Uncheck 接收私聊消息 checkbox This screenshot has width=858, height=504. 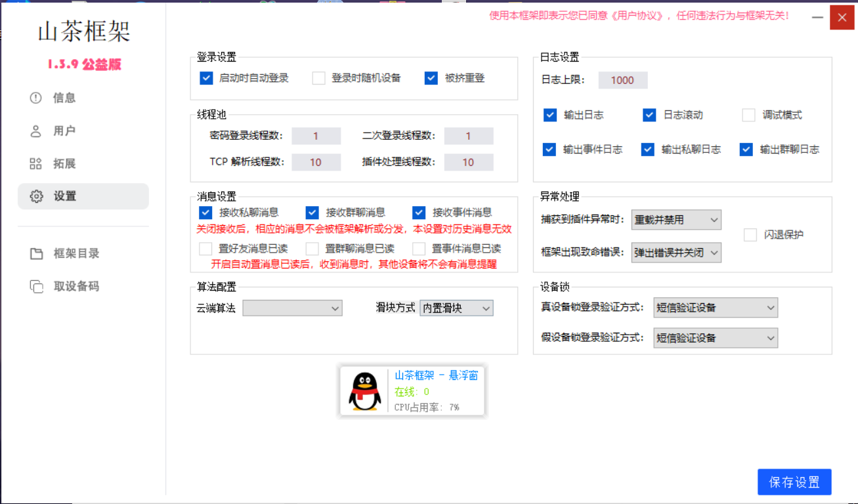coord(205,213)
